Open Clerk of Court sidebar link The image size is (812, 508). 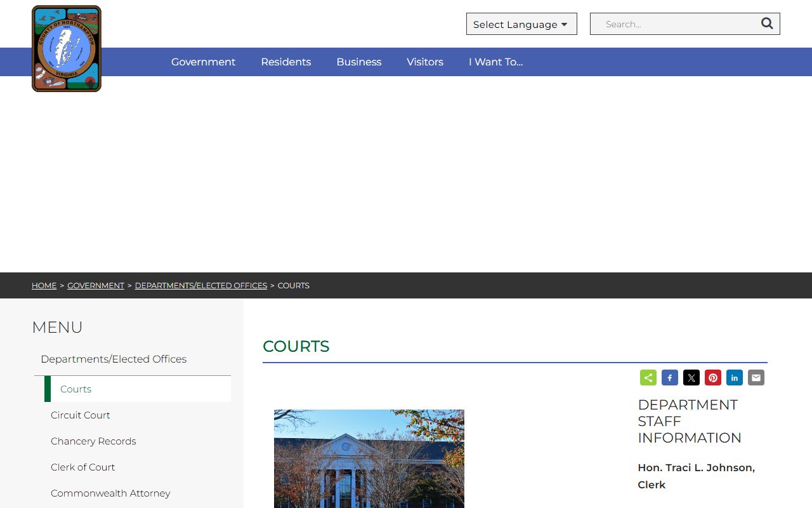[83, 467]
